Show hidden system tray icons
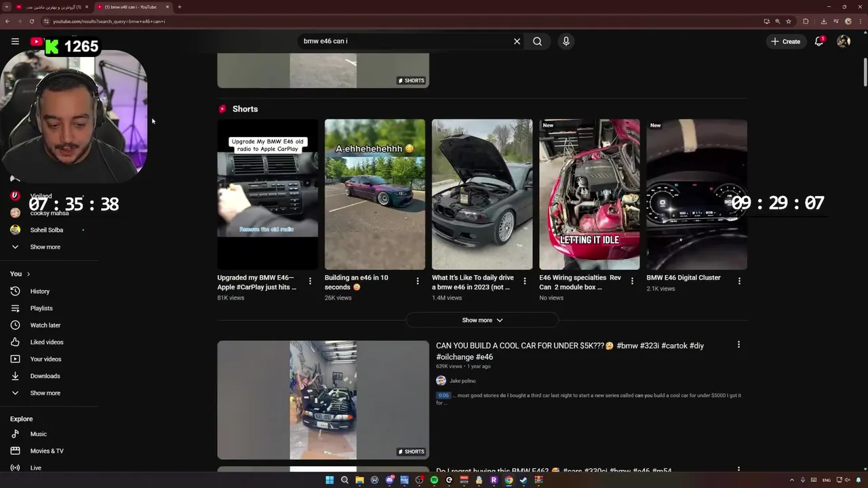The width and height of the screenshot is (868, 488). pyautogui.click(x=793, y=480)
